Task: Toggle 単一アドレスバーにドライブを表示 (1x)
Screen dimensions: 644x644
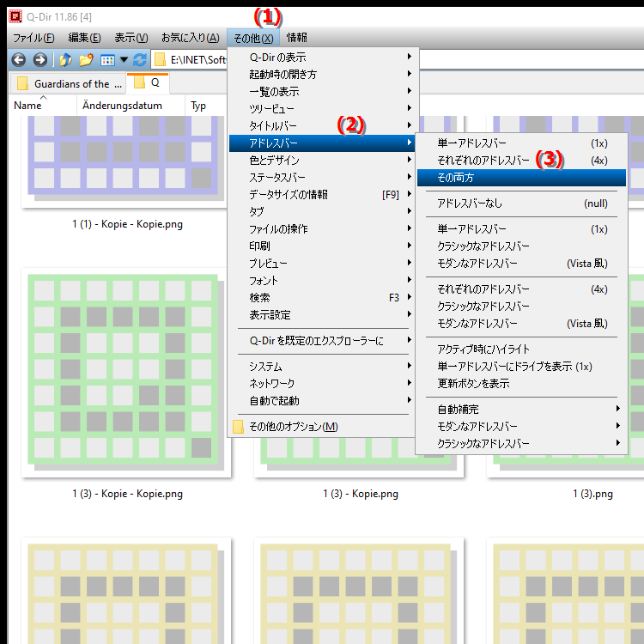Action: (x=521, y=367)
